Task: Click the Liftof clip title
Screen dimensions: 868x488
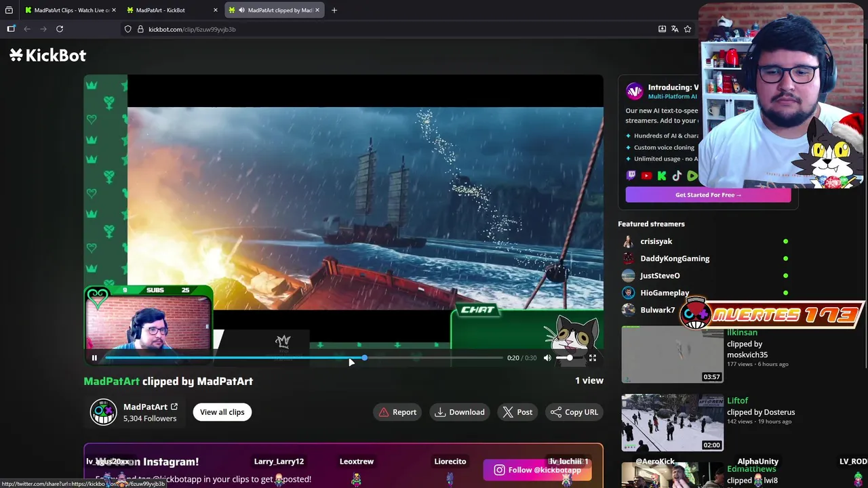Action: 738,401
